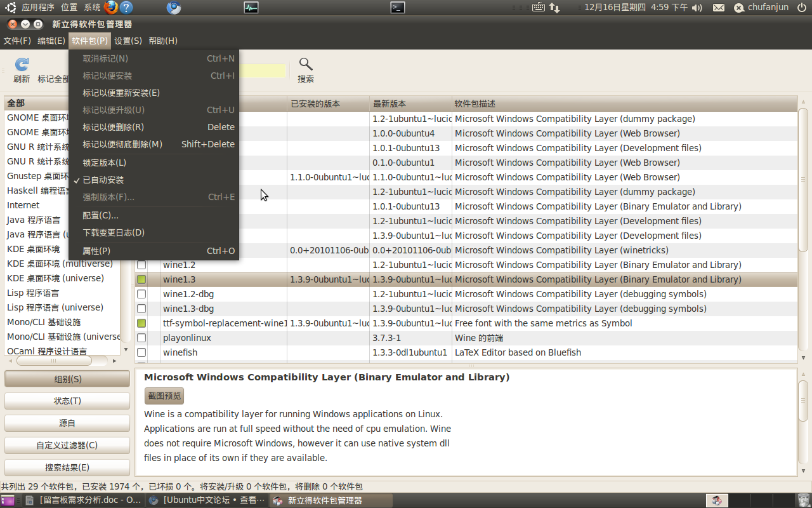Screen dimensions: 812x508
Task: Click the volume speaker icon
Action: 697,8
